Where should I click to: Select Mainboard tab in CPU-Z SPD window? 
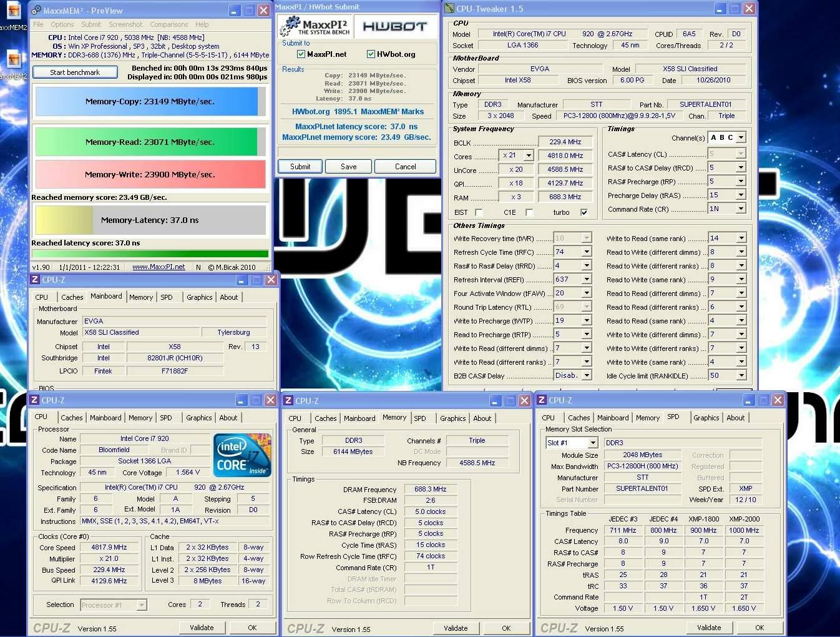tap(613, 418)
